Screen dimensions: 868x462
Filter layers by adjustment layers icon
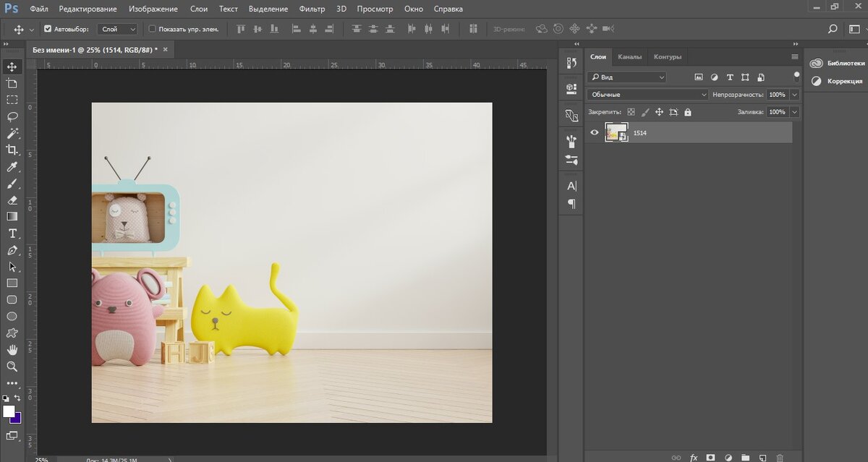(x=714, y=77)
